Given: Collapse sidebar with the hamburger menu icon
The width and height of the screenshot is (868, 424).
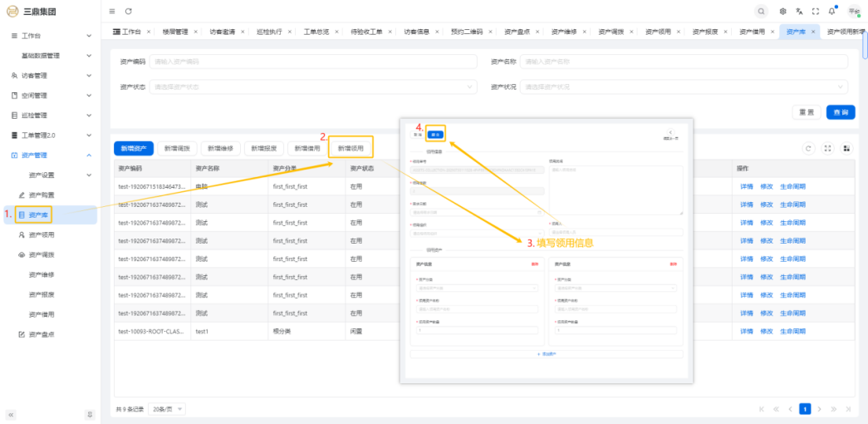Looking at the screenshot, I should 112,11.
